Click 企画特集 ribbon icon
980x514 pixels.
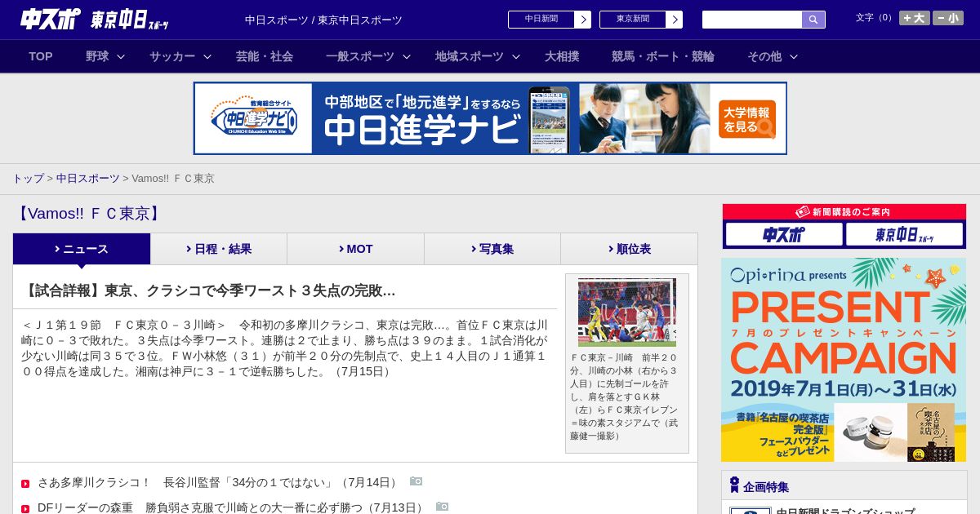point(734,485)
